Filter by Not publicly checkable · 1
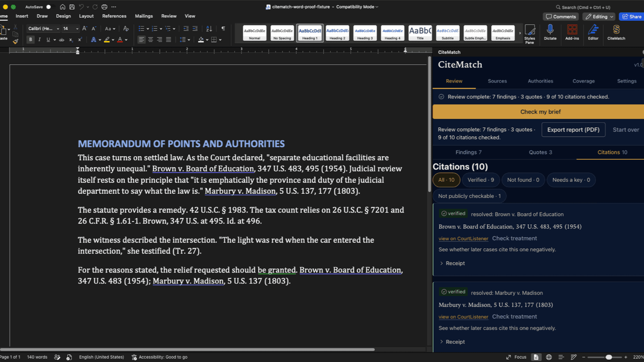Image resolution: width=644 pixels, height=362 pixels. pos(470,196)
